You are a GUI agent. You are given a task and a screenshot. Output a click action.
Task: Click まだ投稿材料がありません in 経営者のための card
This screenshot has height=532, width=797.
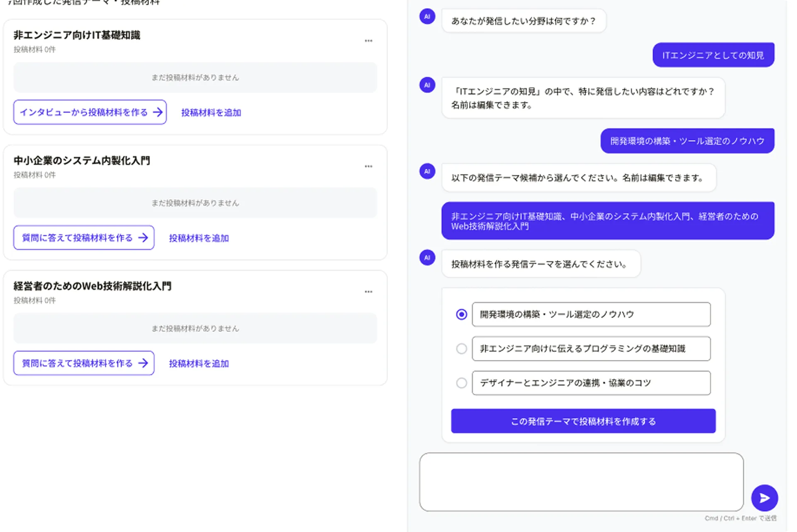(x=195, y=329)
